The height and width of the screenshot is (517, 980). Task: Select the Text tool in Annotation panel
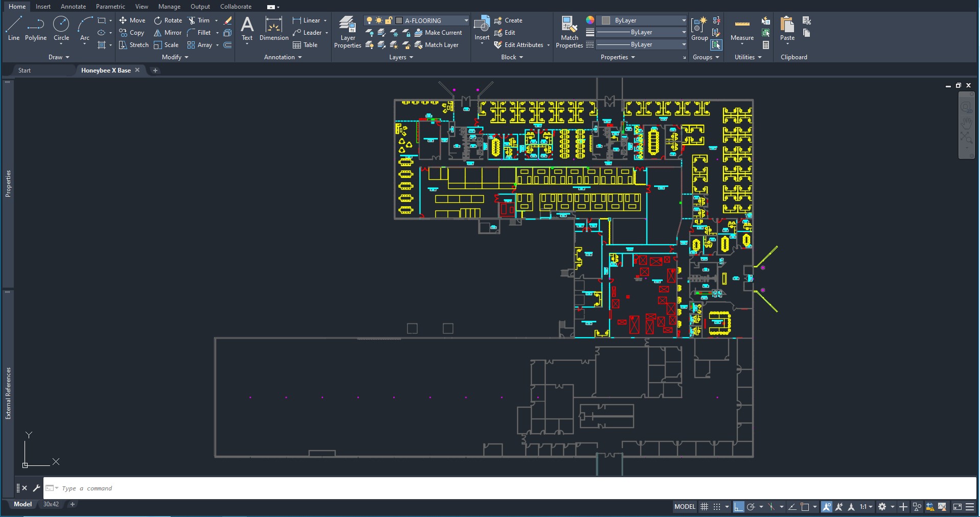click(247, 28)
